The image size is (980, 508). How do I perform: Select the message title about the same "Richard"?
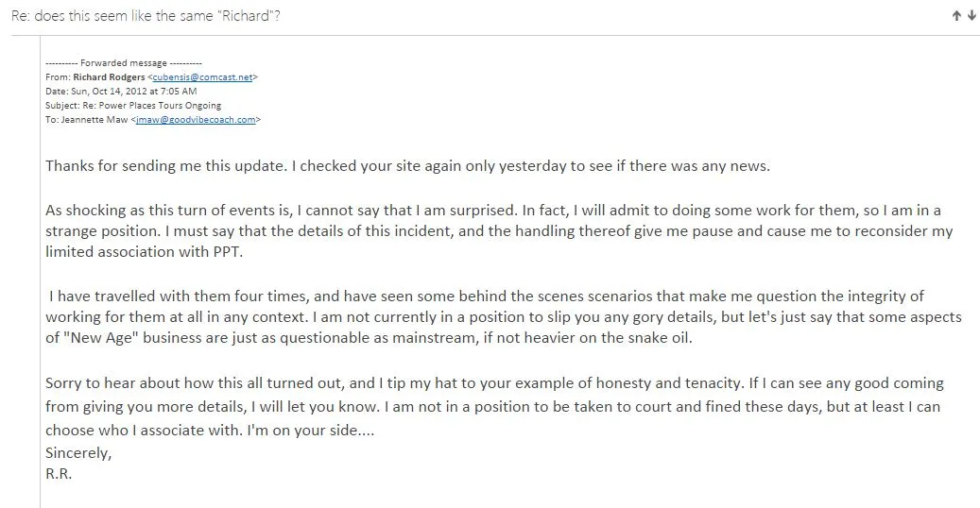(146, 16)
